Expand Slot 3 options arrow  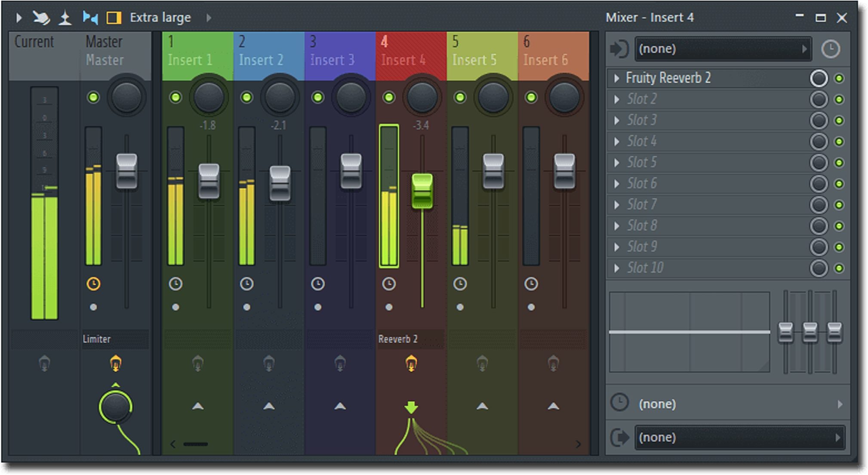(617, 120)
